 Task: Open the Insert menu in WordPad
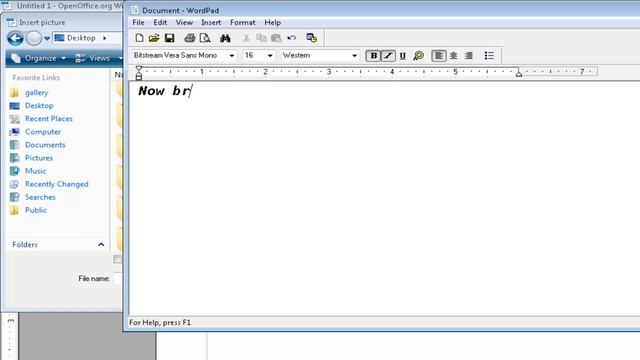(211, 22)
